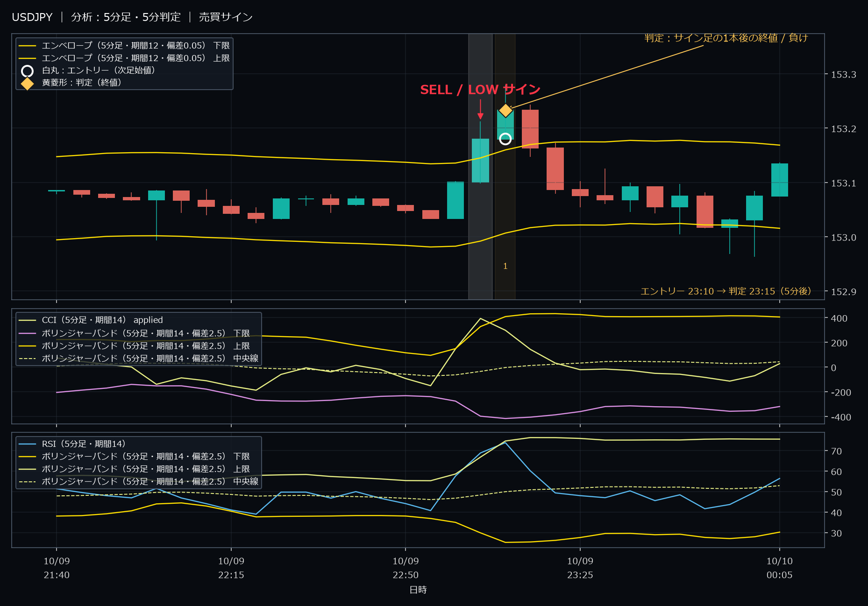The height and width of the screenshot is (606, 868).
Task: Click the -400 value on the CCI axis
Action: 841,417
